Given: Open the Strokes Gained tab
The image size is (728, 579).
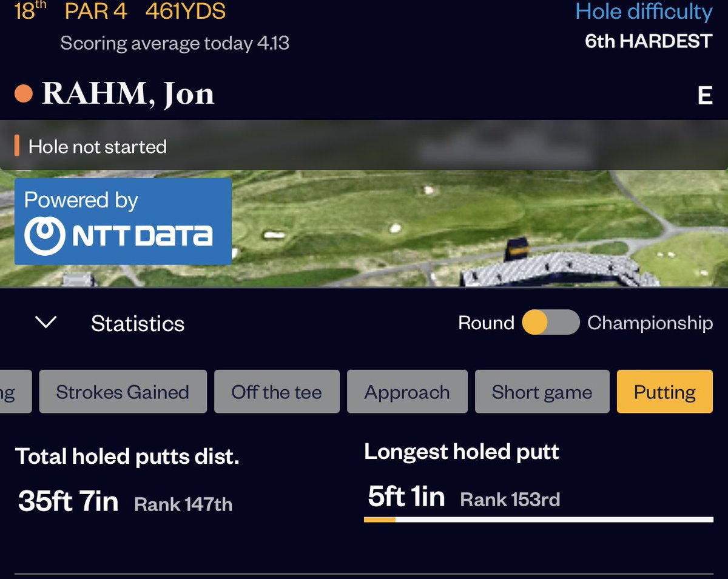Looking at the screenshot, I should 123,392.
